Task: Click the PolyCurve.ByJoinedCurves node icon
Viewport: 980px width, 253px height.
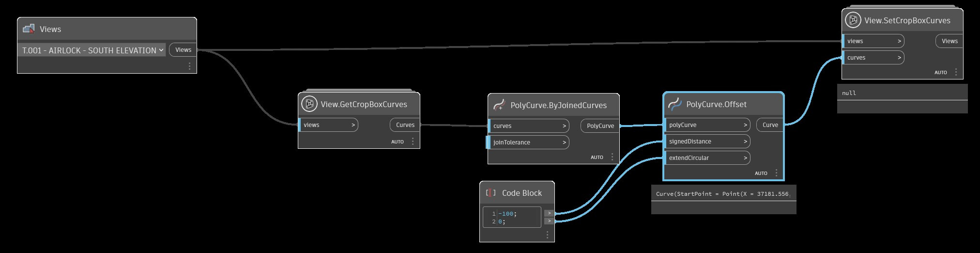Action: click(499, 105)
